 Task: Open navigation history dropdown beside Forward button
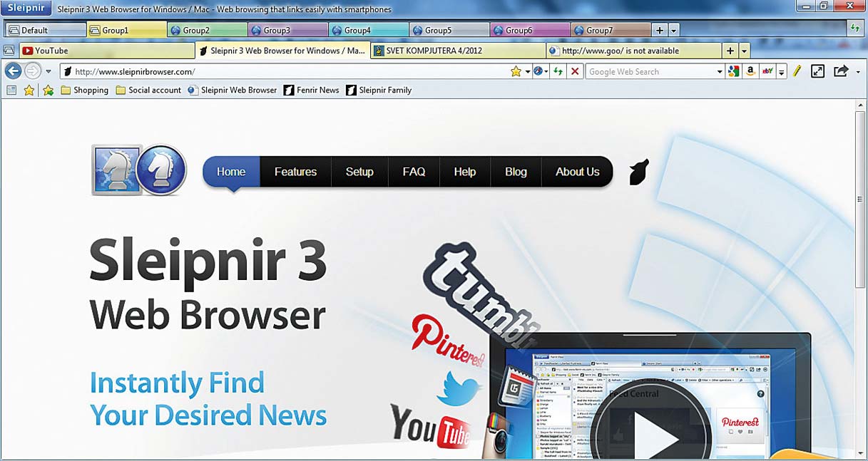(x=48, y=72)
